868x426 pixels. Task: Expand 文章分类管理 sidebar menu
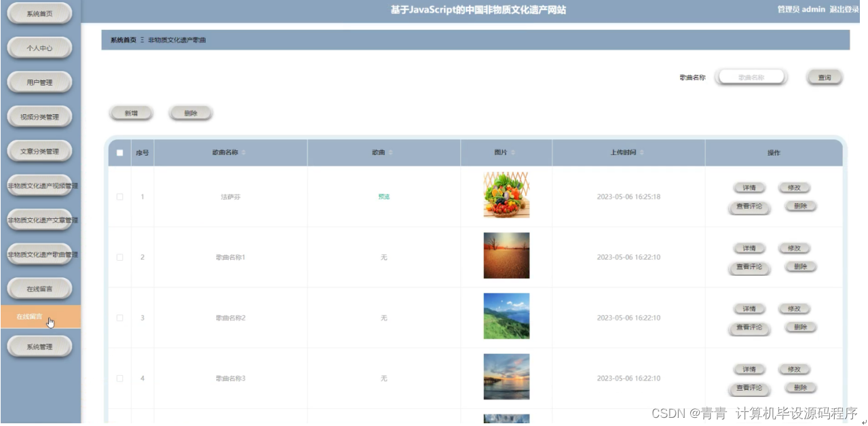click(x=39, y=152)
